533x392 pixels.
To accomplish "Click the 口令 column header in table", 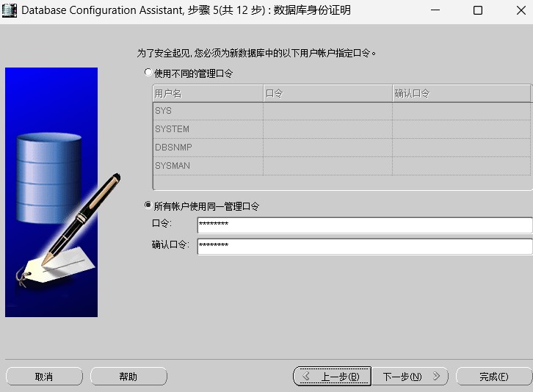I will [x=327, y=93].
